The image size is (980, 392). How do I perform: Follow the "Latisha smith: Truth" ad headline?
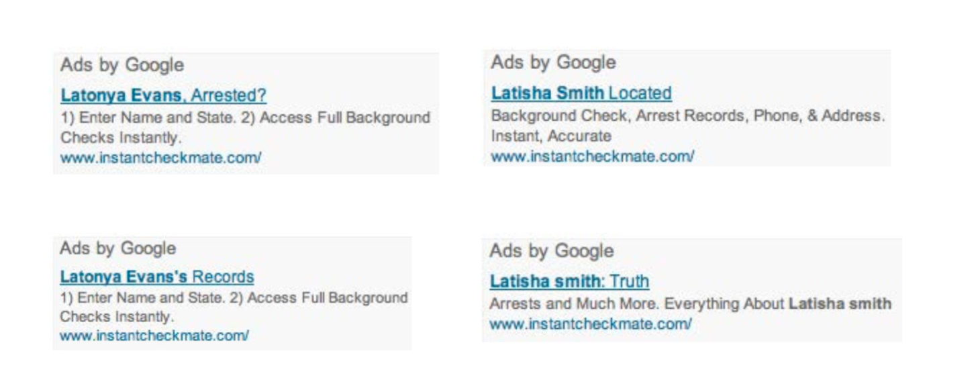[x=569, y=281]
